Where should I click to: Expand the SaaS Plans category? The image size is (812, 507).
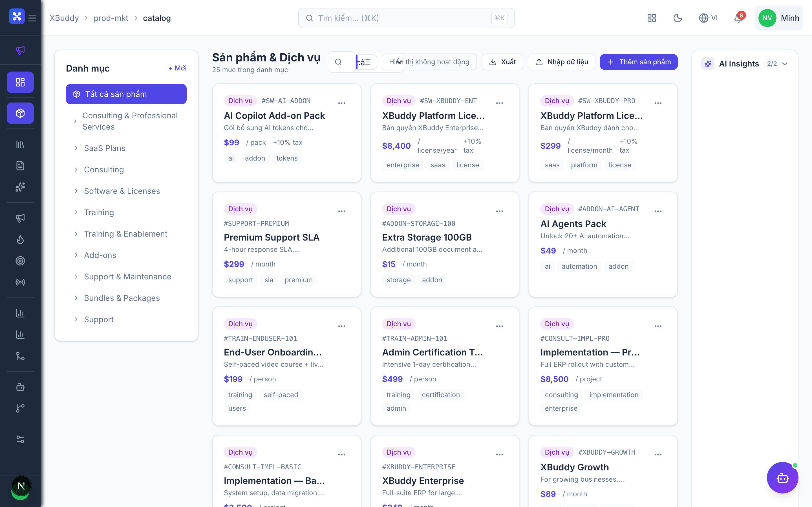click(x=105, y=148)
